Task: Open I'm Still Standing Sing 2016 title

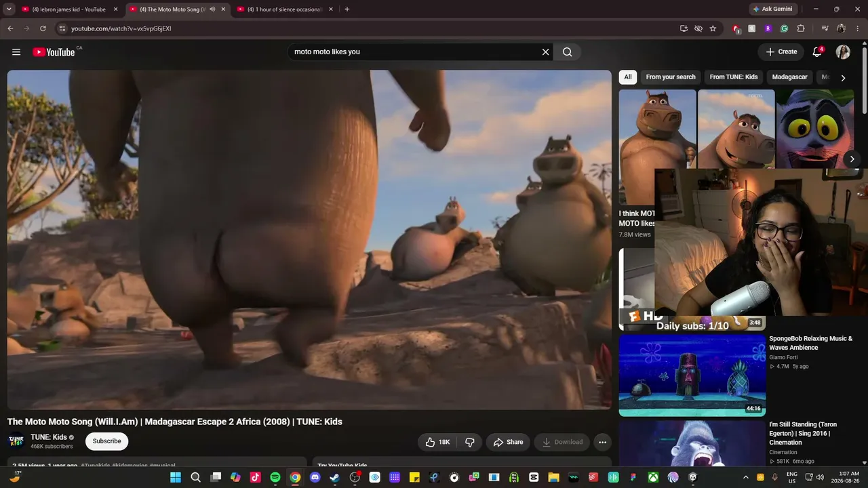Action: tap(804, 434)
